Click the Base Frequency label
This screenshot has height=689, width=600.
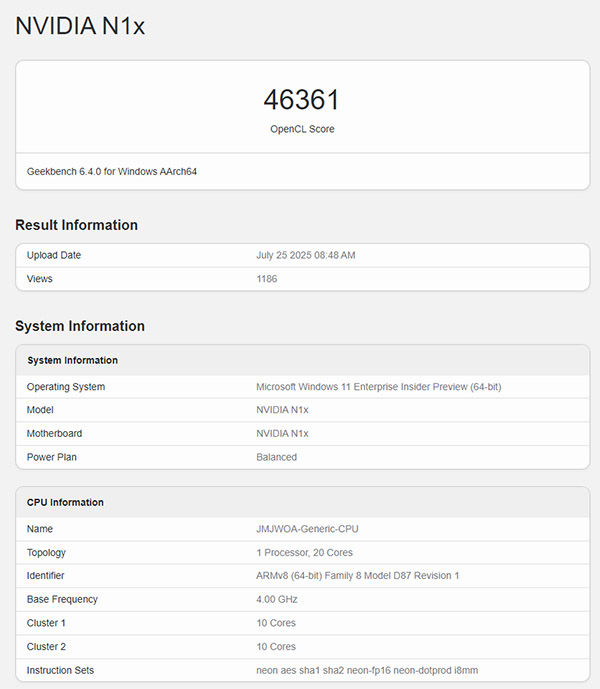[x=62, y=599]
